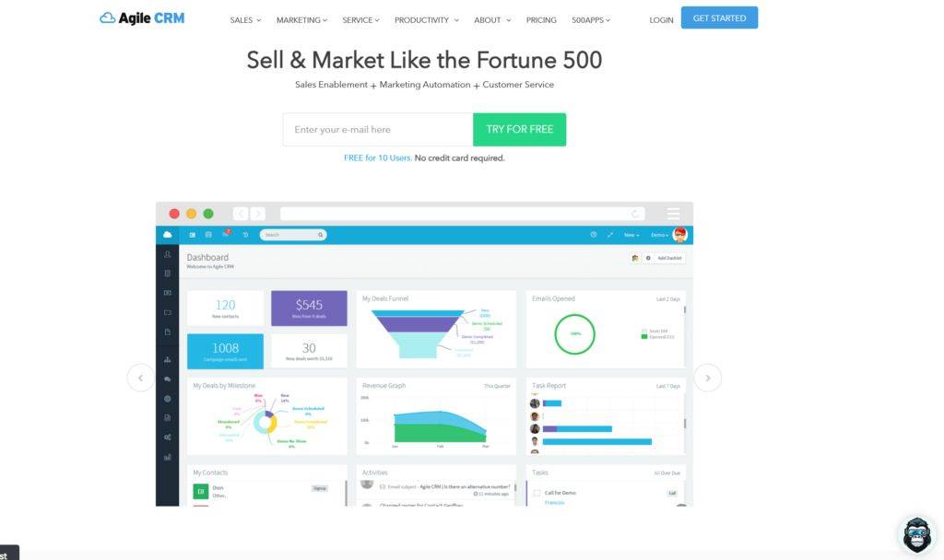Click the hamburger menu in mock browser

pos(674,214)
